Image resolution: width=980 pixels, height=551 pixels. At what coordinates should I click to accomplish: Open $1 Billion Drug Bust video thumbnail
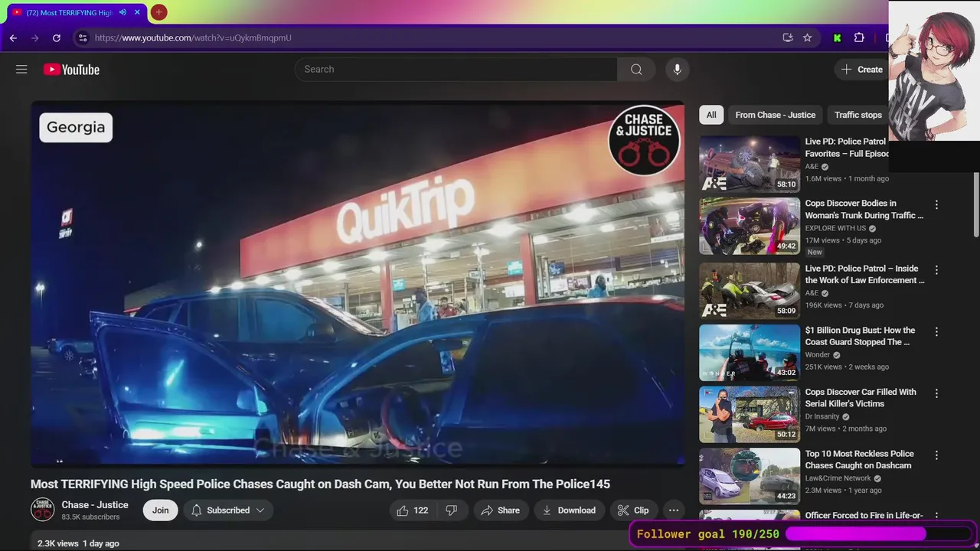[750, 353]
